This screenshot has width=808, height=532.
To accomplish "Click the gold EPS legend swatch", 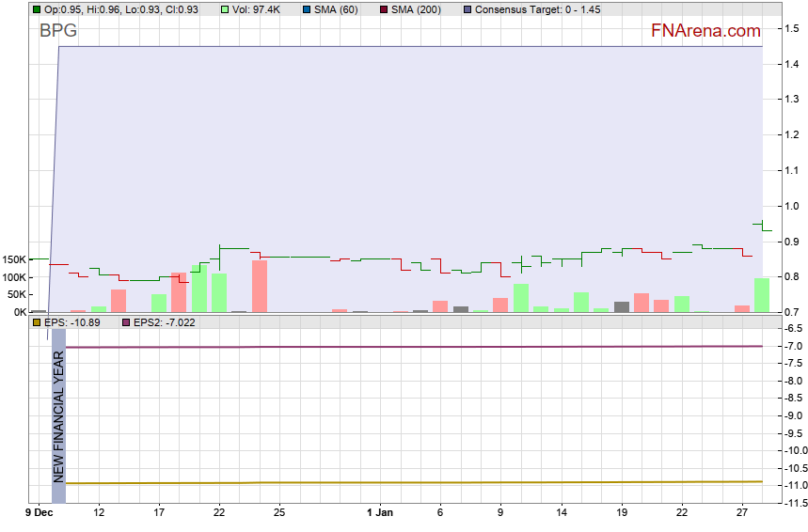I will click(37, 321).
